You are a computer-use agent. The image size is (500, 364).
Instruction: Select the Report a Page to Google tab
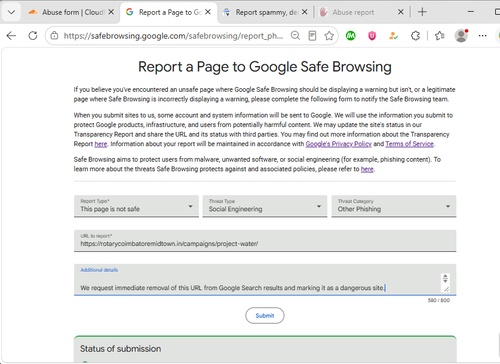pos(168,12)
